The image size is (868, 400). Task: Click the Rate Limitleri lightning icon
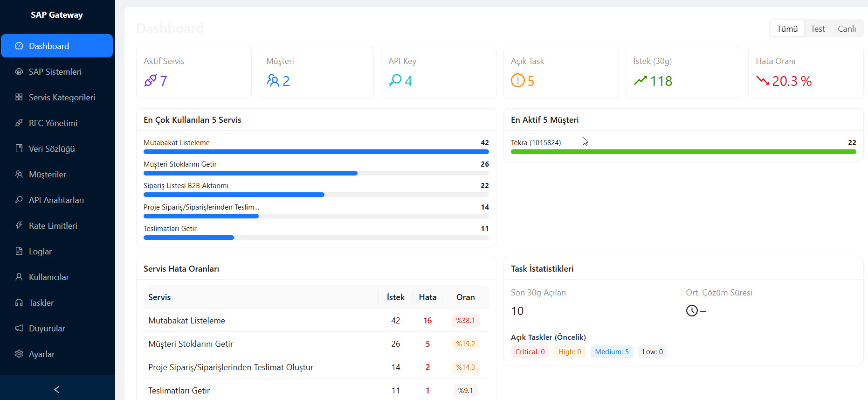pos(19,225)
